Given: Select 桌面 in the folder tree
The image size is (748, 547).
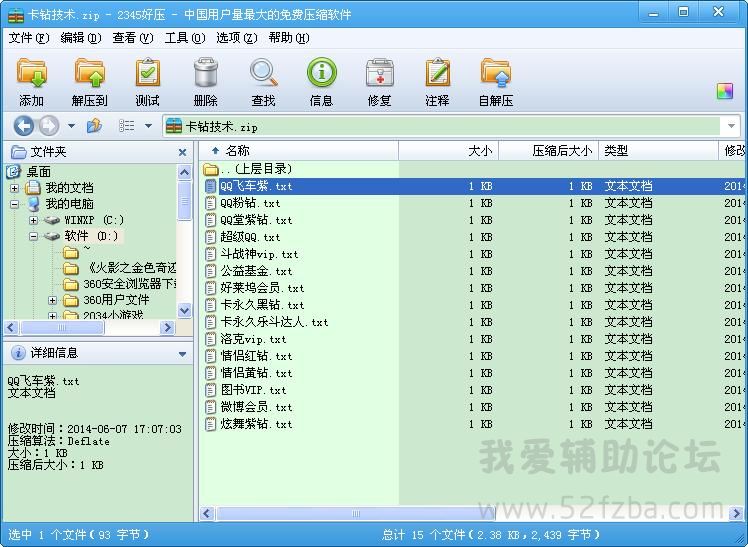Looking at the screenshot, I should [38, 171].
